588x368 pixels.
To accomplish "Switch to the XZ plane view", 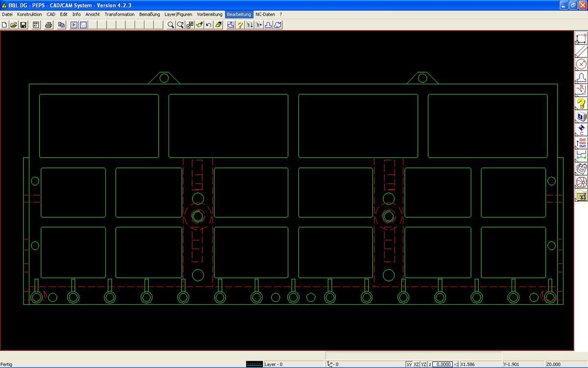I will [x=416, y=365].
